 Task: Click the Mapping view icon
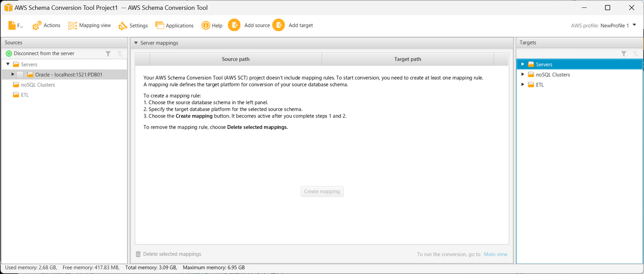pos(73,26)
